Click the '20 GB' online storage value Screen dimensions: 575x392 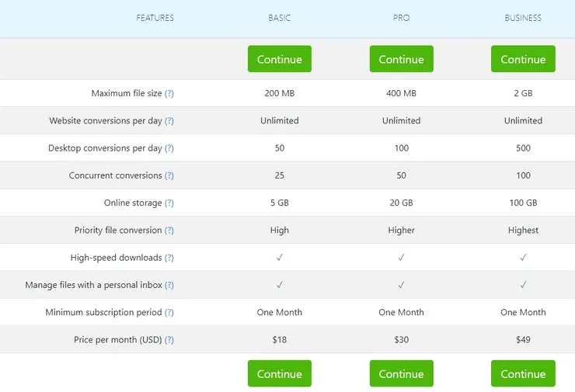(x=401, y=203)
